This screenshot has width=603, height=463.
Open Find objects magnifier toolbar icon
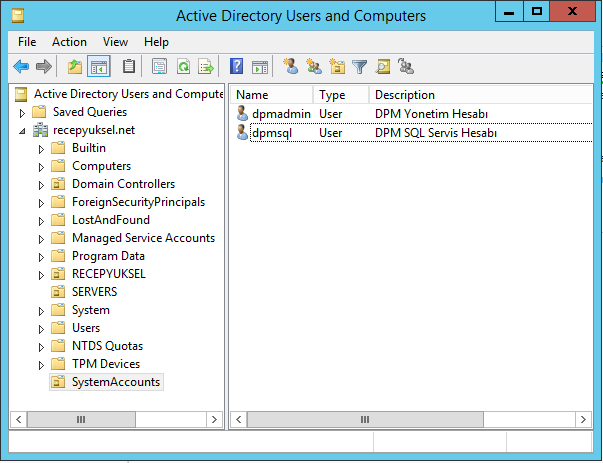coord(383,67)
